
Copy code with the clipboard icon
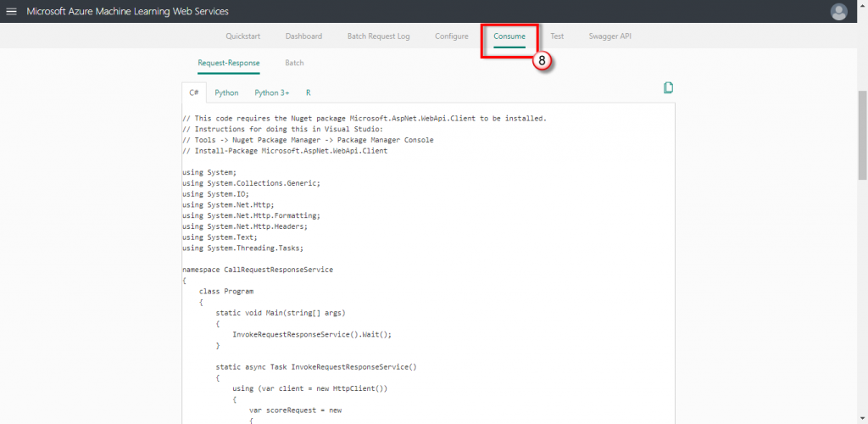click(x=668, y=88)
